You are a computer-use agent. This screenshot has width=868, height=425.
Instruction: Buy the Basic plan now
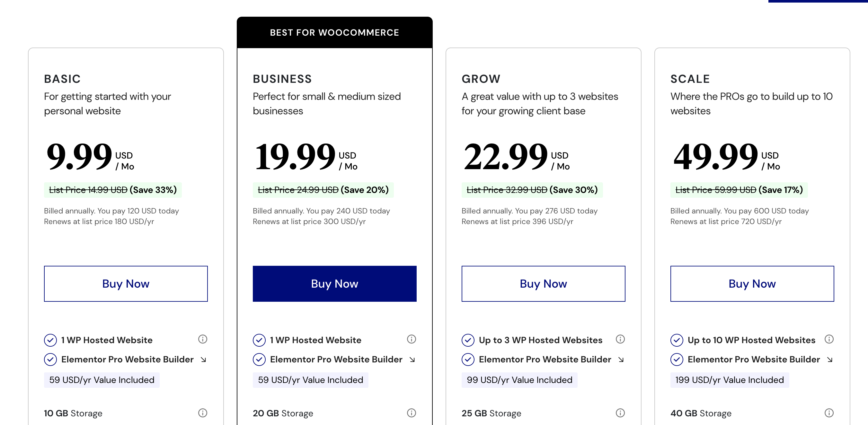pyautogui.click(x=126, y=283)
